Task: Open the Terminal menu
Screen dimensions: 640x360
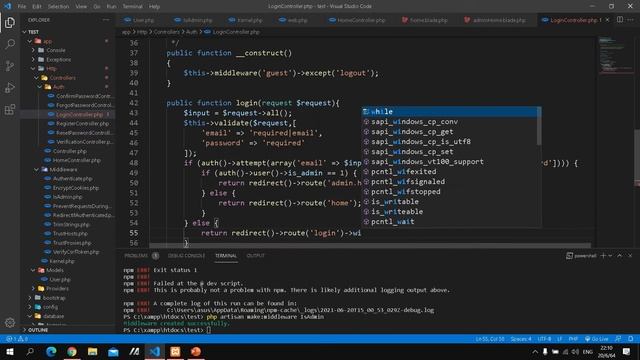Action: pos(133,7)
